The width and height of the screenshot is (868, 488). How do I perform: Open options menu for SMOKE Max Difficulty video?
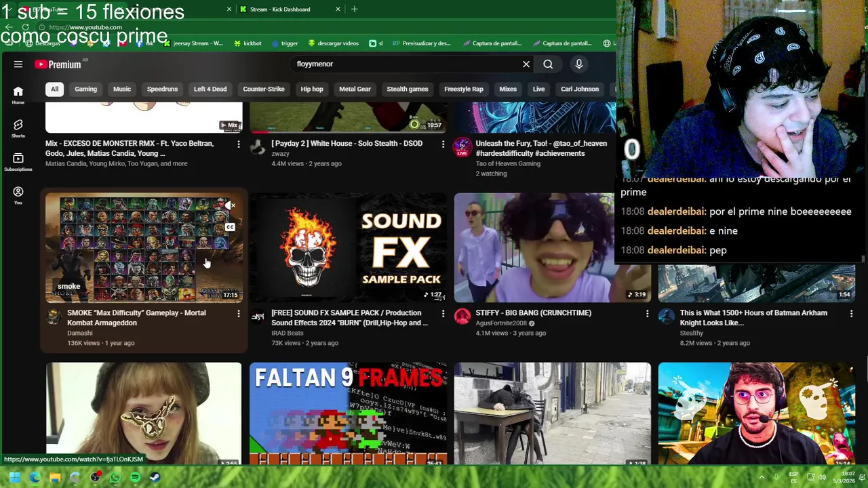point(238,313)
